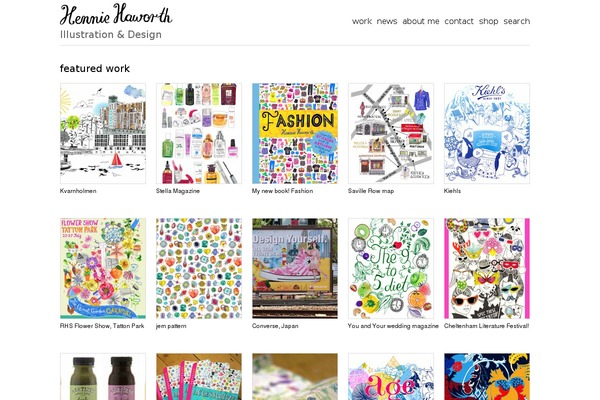Image resolution: width=600 pixels, height=400 pixels.
Task: Open the Saville Row map thumbnail
Action: [x=391, y=134]
